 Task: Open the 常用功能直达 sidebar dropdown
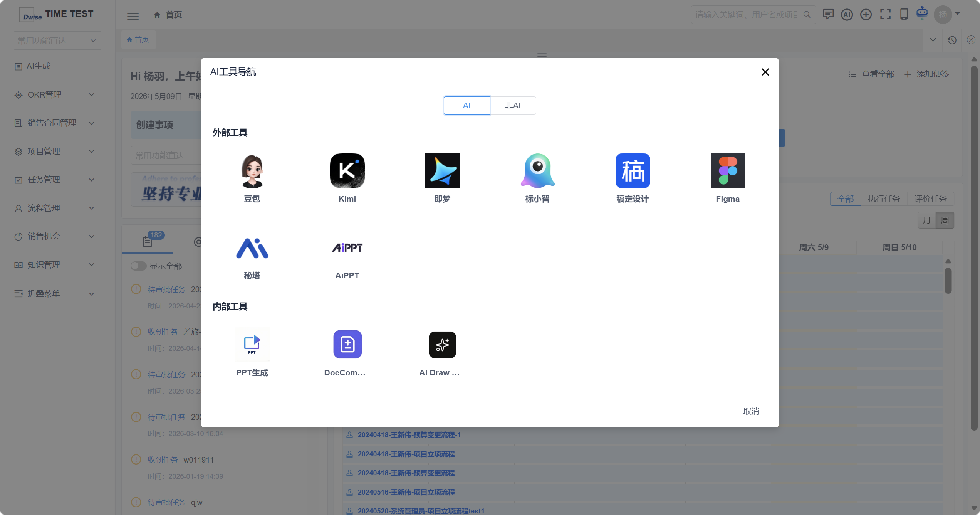pyautogui.click(x=57, y=40)
